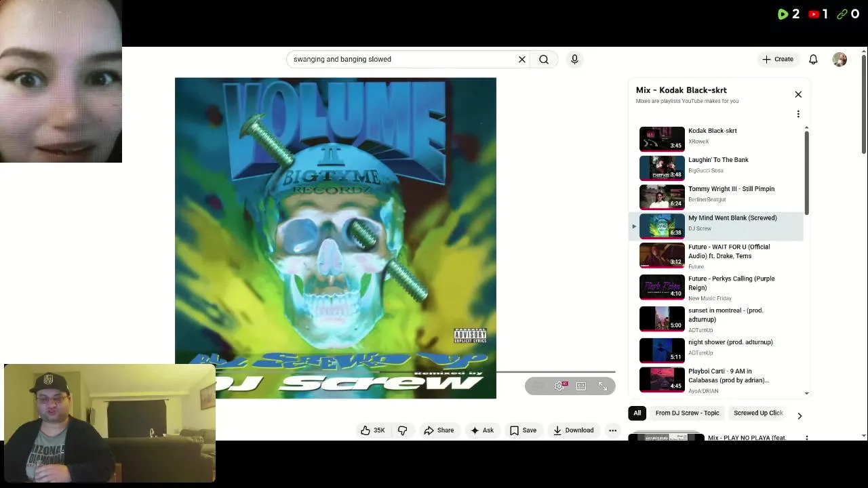Viewport: 868px width, 488px height.
Task: Click the BigGucci Sosa channel name
Action: coord(706,171)
